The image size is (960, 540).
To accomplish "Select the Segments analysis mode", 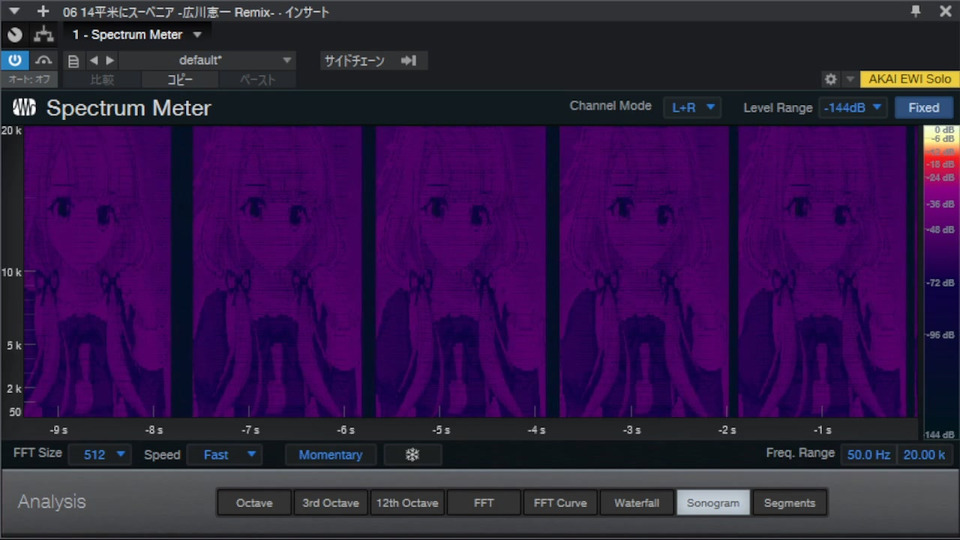I will click(790, 503).
